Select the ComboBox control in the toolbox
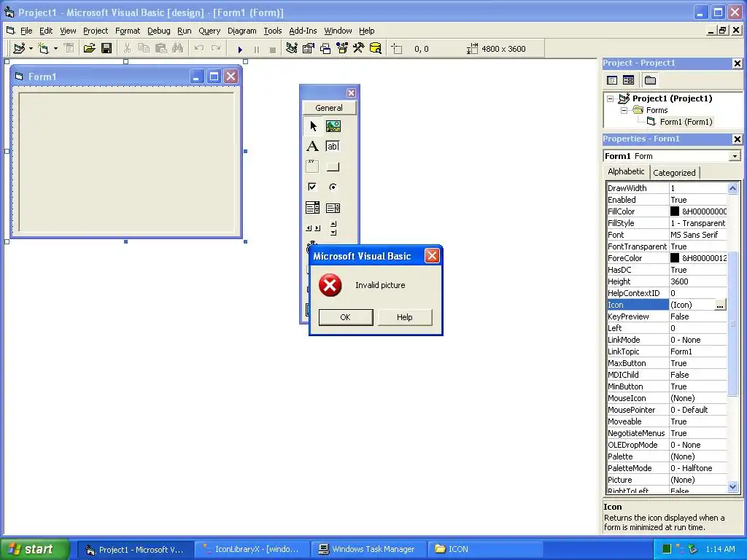The width and height of the screenshot is (747, 560). [x=312, y=208]
